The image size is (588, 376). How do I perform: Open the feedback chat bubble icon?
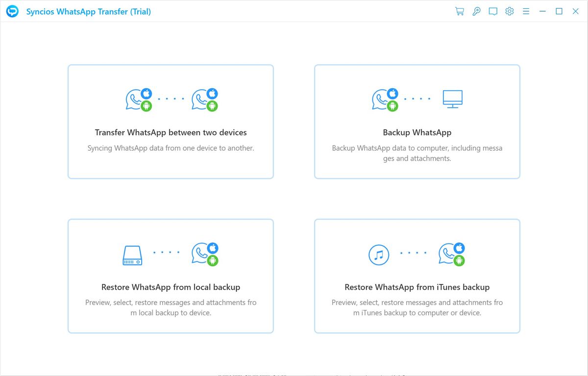point(493,11)
